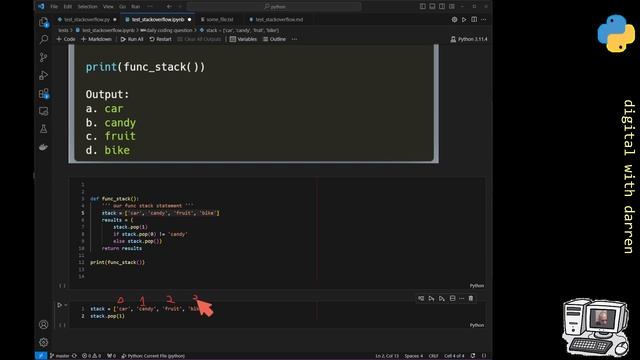Run the last cell by line icon
This screenshot has height=360, width=640.
coord(421,298)
